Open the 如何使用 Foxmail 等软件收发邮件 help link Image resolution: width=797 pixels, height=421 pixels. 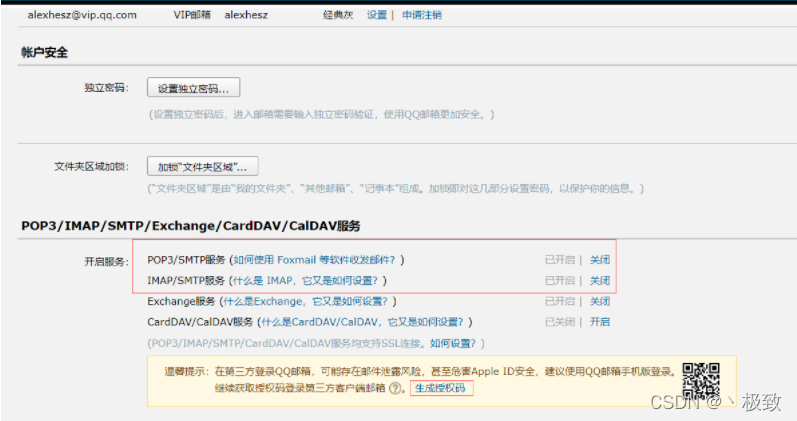click(x=314, y=260)
